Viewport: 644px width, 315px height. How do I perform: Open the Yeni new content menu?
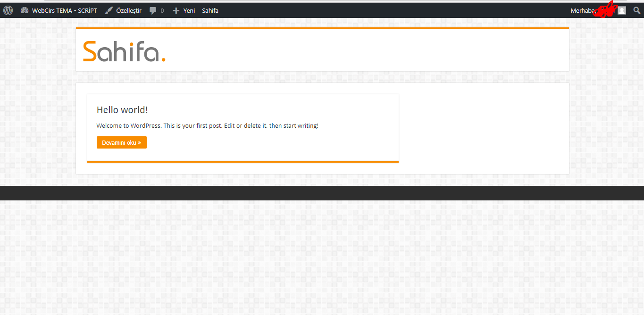(x=184, y=10)
